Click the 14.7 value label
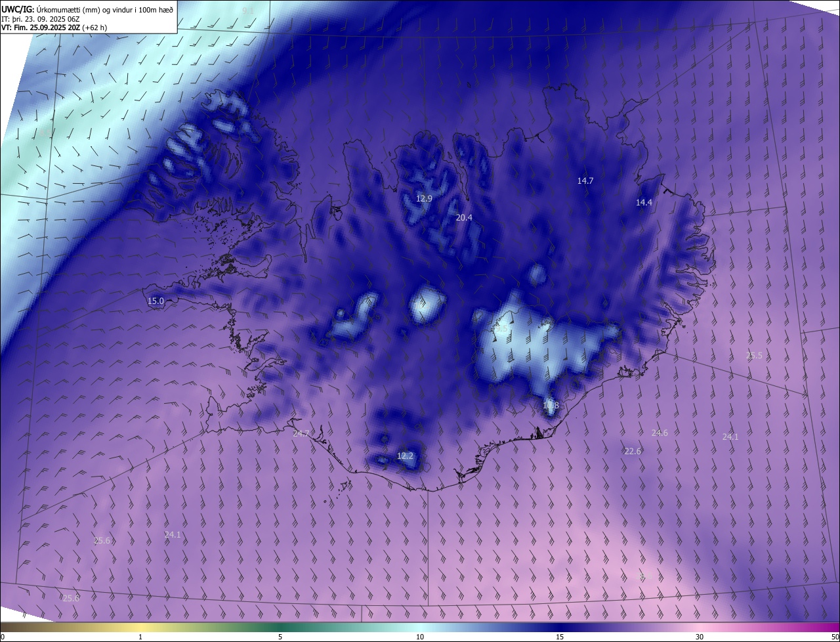Screen dimensions: 840x642 coord(585,181)
